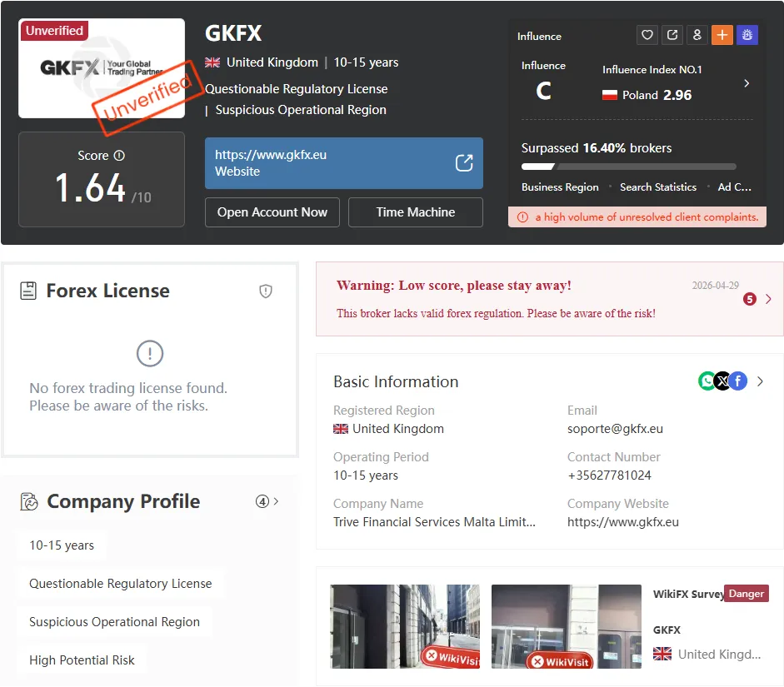Screen dimensions: 784x687
Task: Click the share icon in Influence panel
Action: point(672,35)
